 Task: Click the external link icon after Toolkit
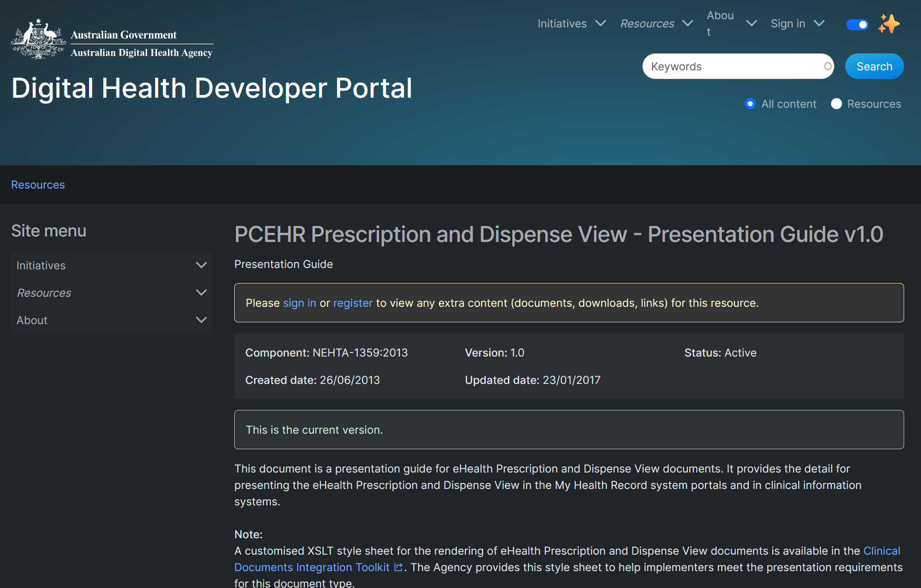pos(399,567)
